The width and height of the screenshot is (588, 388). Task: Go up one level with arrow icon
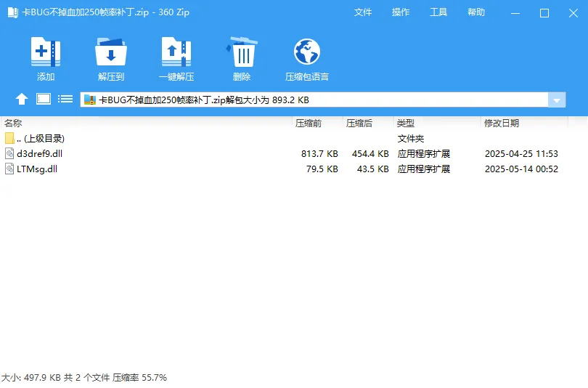point(22,100)
